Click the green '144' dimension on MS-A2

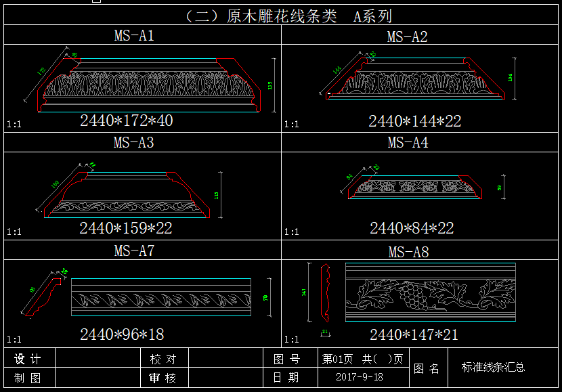point(337,70)
